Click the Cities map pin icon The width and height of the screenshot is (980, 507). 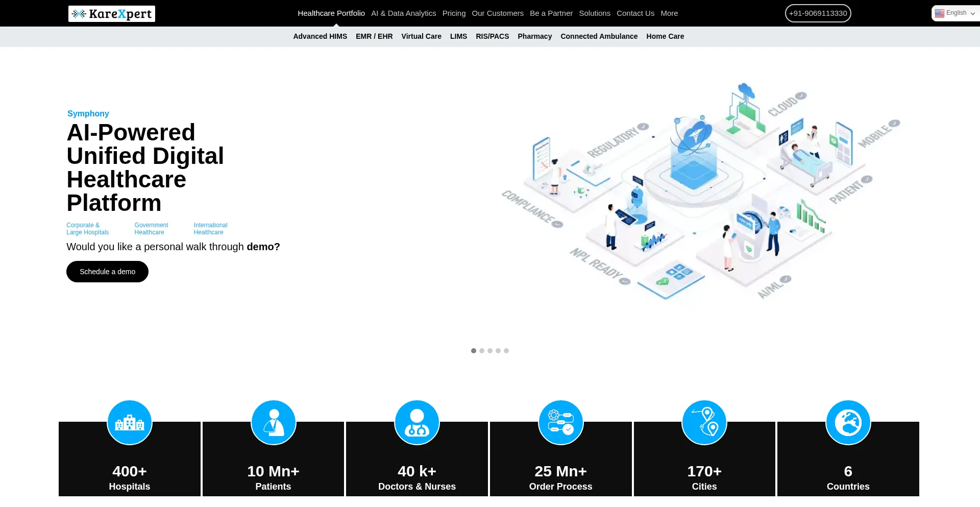(x=704, y=423)
